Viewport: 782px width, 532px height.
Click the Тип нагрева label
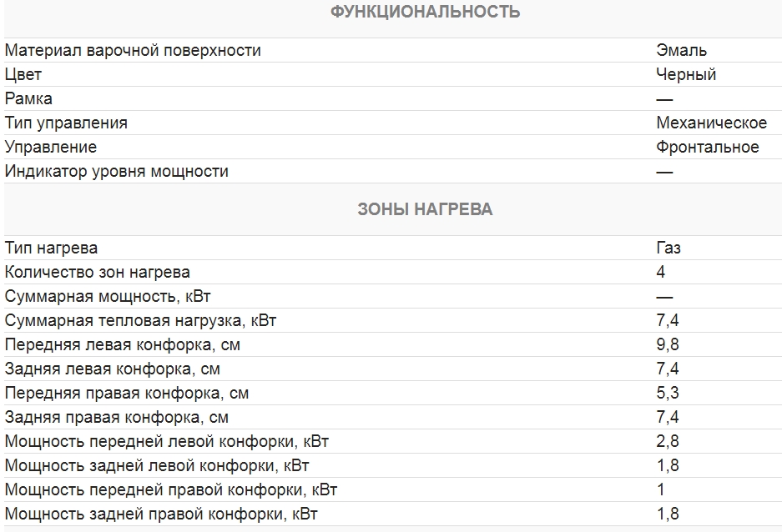pyautogui.click(x=51, y=248)
